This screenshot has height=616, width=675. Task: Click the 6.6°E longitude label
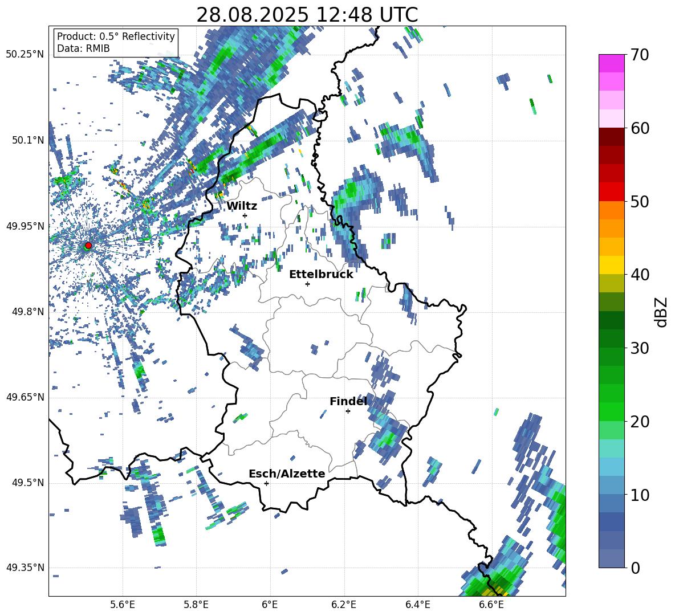[491, 605]
